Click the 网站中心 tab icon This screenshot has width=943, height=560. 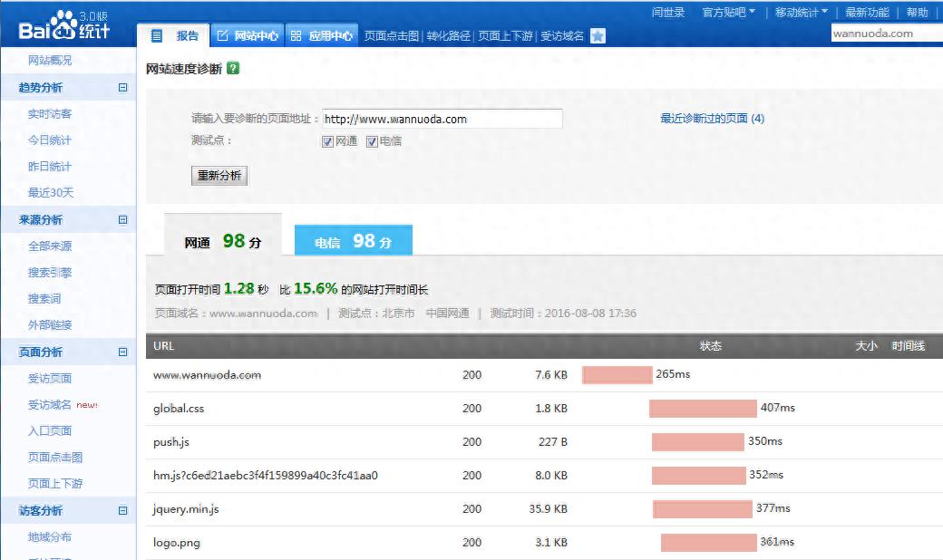(x=222, y=36)
